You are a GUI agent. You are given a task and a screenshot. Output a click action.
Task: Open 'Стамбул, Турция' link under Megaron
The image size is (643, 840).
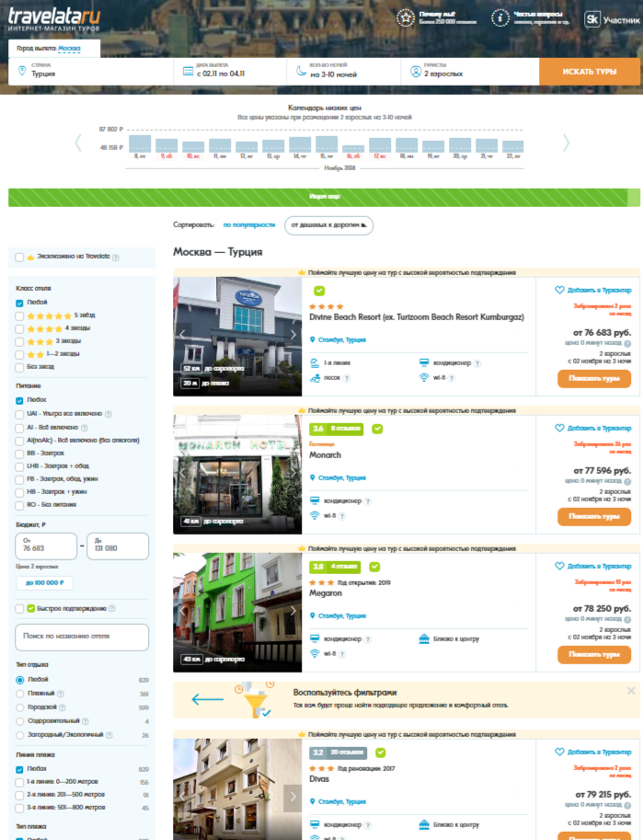pos(342,616)
